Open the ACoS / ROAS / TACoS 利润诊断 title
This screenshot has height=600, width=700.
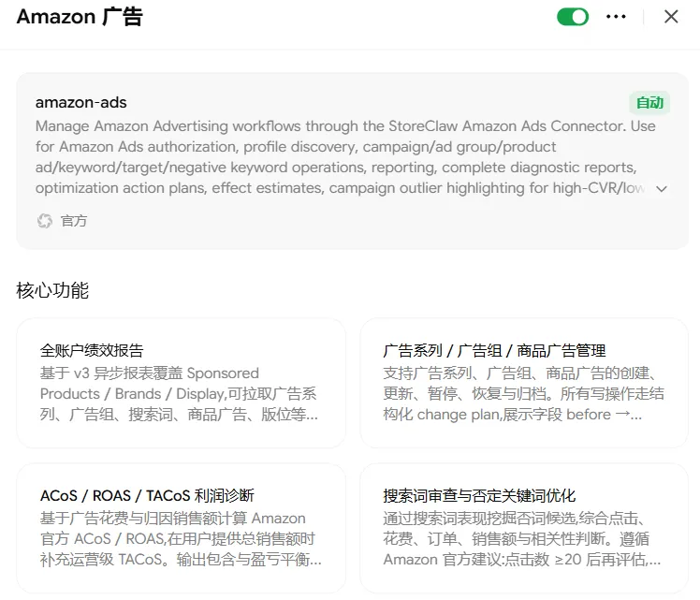(147, 495)
